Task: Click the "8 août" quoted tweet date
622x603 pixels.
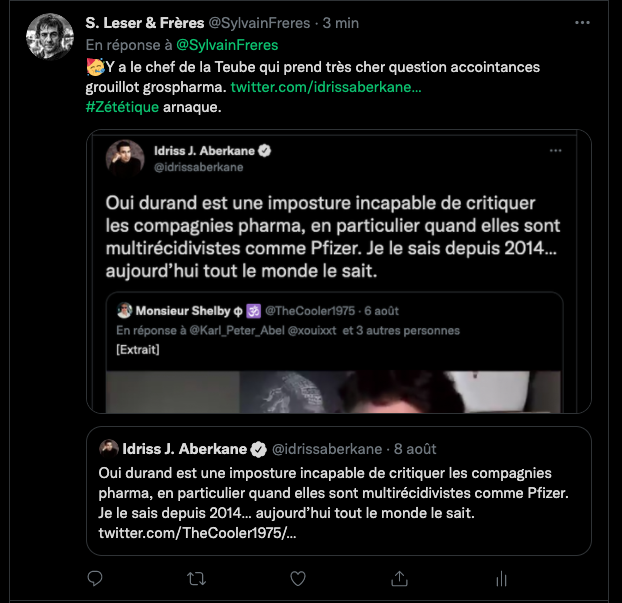Action: 414,449
